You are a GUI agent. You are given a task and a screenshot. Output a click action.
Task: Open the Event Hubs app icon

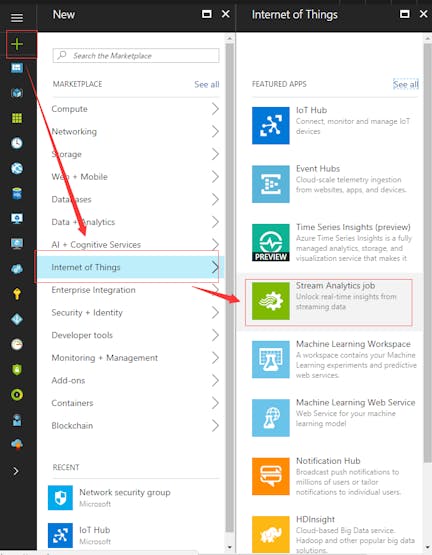[271, 184]
